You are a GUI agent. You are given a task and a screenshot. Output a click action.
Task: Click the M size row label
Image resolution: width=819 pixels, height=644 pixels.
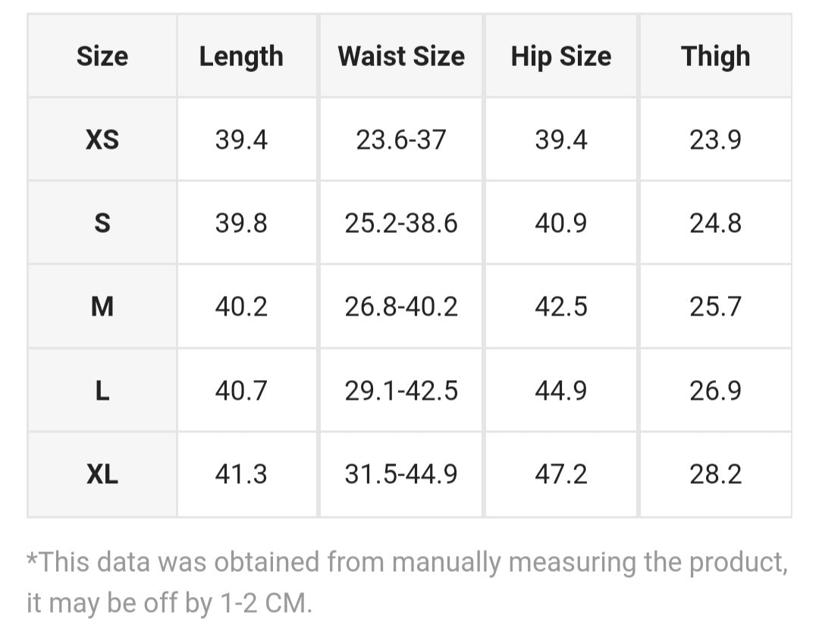pos(102,307)
